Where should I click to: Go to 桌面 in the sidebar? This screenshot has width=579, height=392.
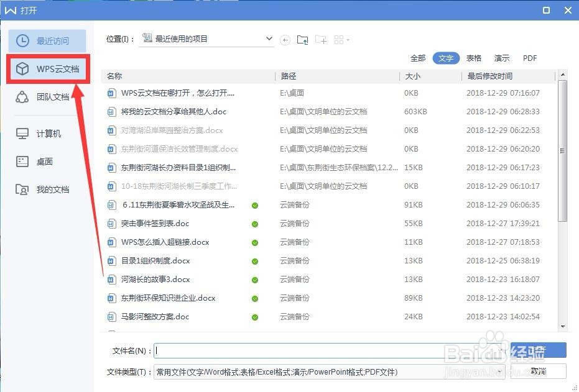(x=34, y=162)
